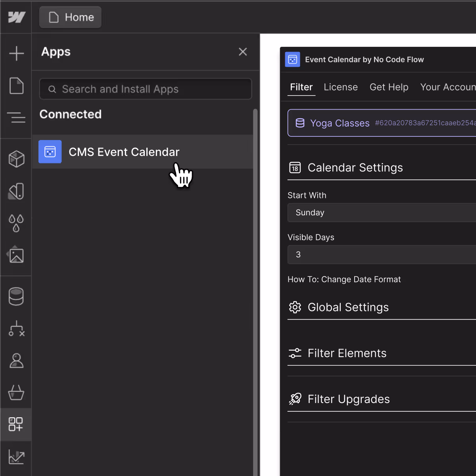Open the Visible Days dropdown
Screen dimensions: 476x476
(x=382, y=255)
